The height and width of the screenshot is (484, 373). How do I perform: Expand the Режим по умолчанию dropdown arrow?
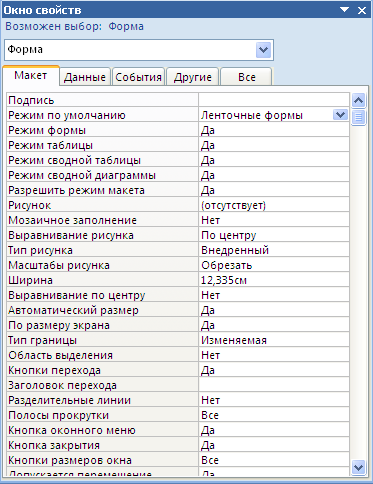pos(340,115)
